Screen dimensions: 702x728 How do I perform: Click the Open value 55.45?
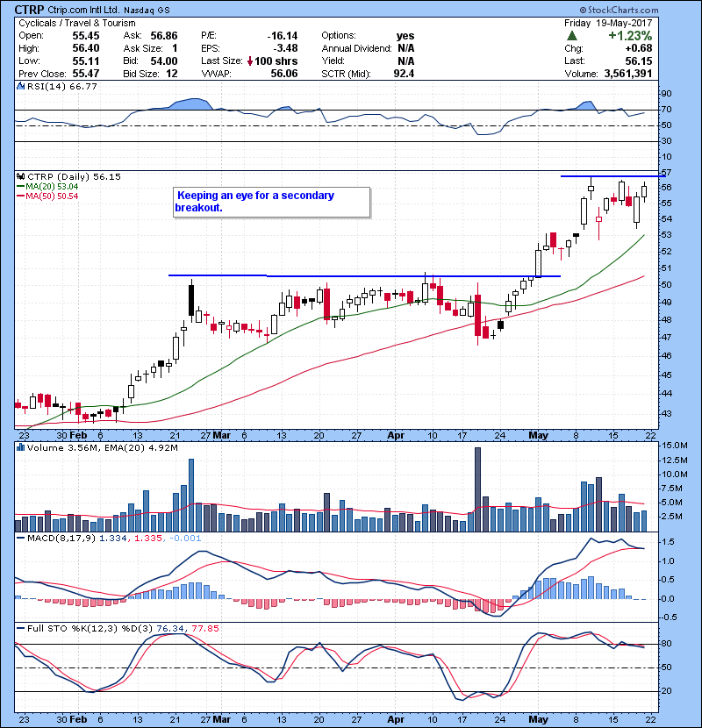pos(86,36)
